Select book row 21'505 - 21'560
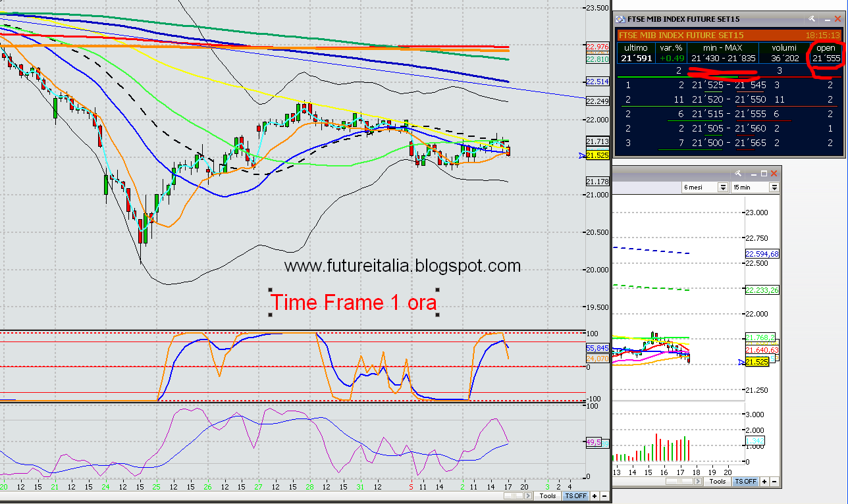Image resolution: width=848 pixels, height=504 pixels. [729, 128]
